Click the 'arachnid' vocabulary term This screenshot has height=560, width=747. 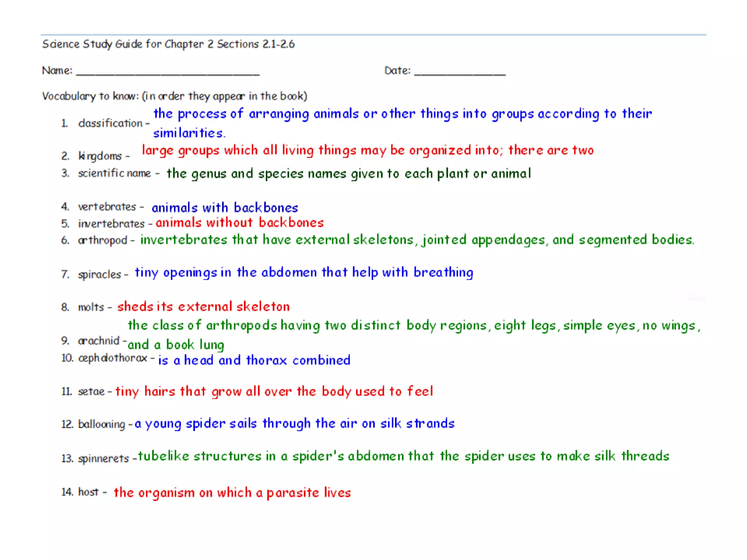click(x=98, y=341)
